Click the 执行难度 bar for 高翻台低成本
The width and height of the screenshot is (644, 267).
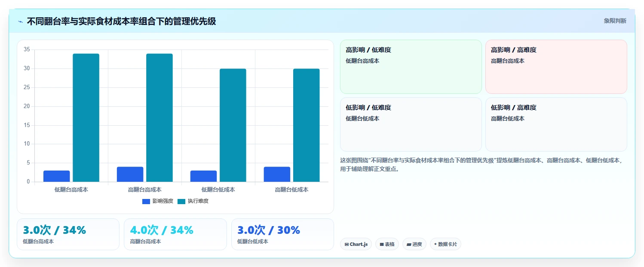tap(307, 125)
